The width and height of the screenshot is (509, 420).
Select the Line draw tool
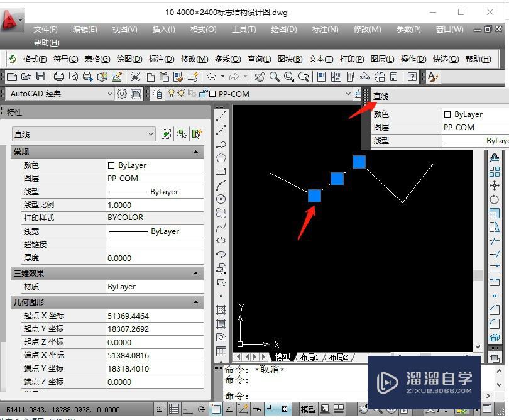click(221, 116)
